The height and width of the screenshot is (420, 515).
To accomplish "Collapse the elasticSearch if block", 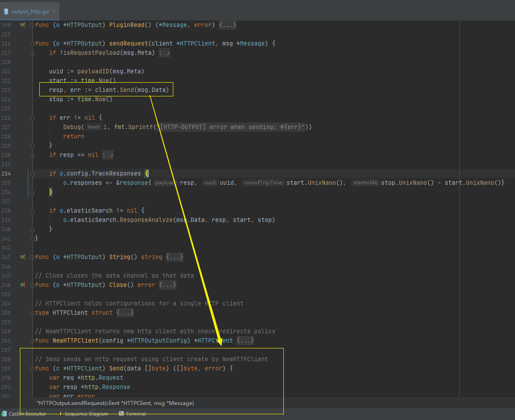I will [x=32, y=211].
